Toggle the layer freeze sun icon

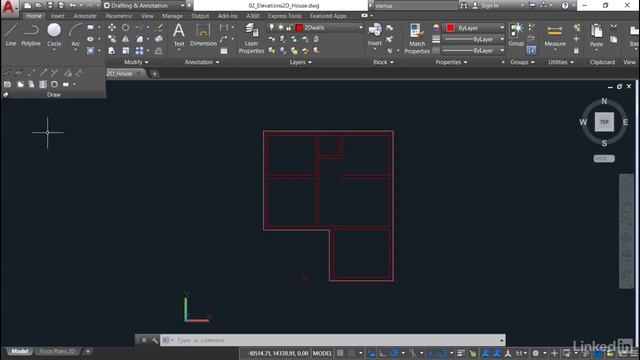pos(281,27)
